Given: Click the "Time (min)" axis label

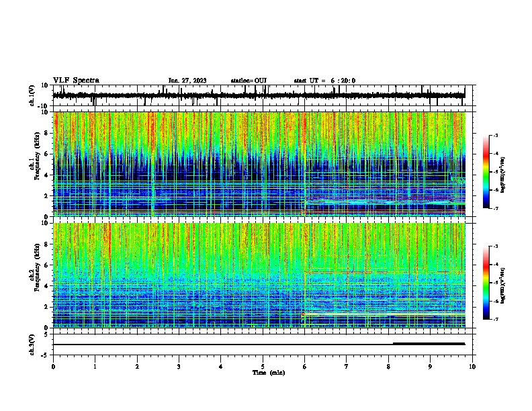Looking at the screenshot, I should [269, 373].
